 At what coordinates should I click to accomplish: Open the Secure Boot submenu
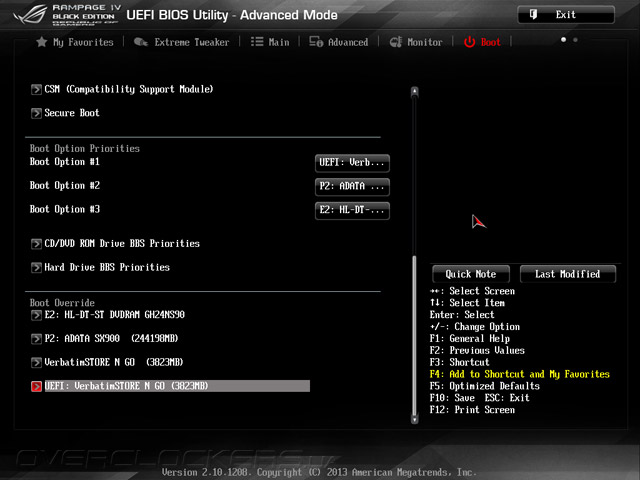(72, 113)
